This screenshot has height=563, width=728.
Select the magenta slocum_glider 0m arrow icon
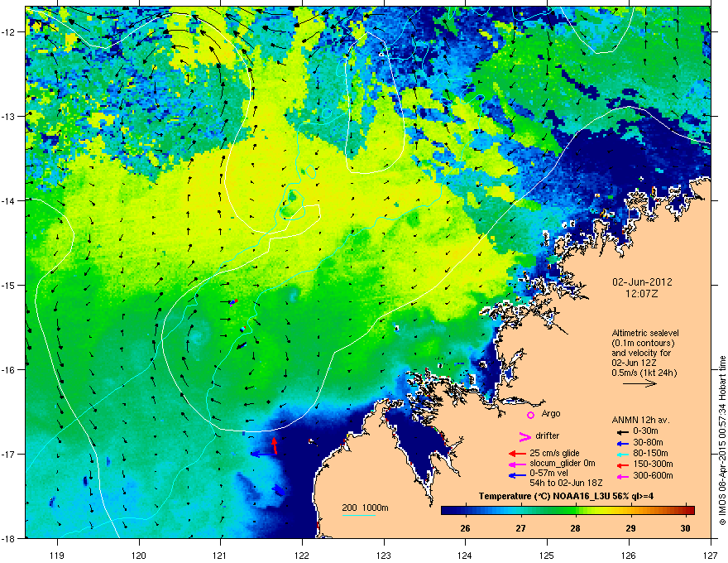pyautogui.click(x=517, y=464)
